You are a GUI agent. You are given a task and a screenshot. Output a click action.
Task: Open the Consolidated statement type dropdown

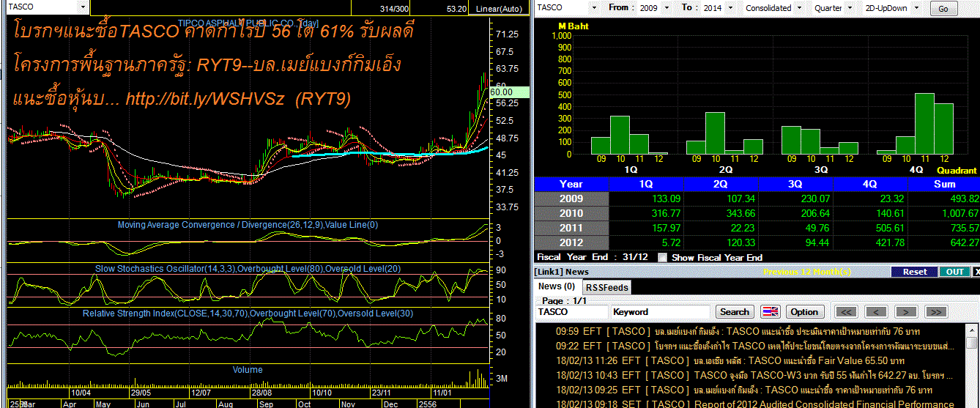pos(801,8)
